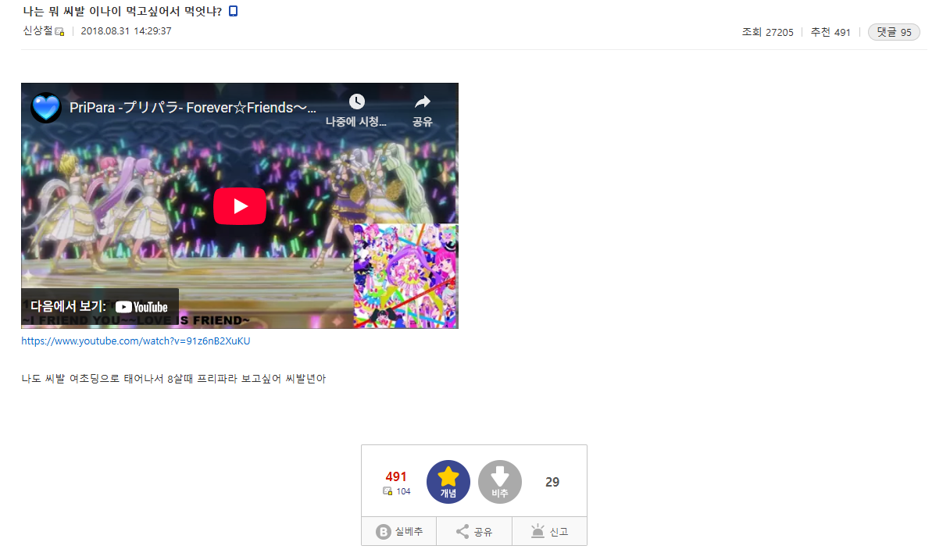
Task: Click the mobile icon beside post title
Action: (x=233, y=11)
